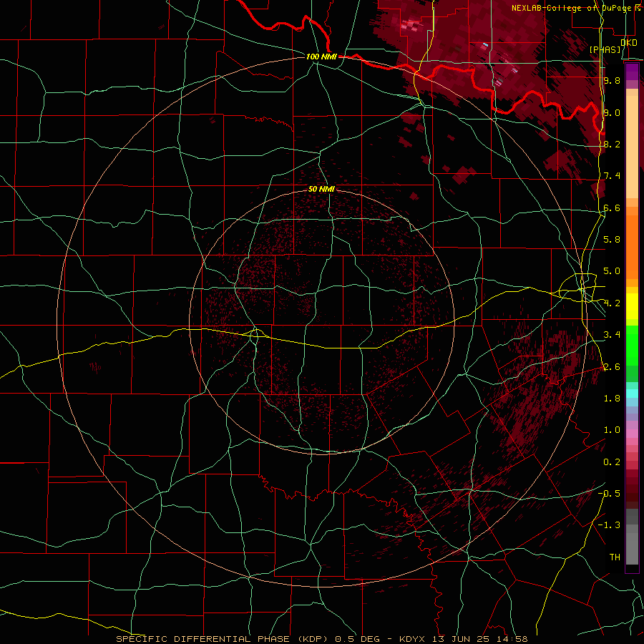Click the 50 NMI range ring label
This screenshot has width=644, height=644.
[x=321, y=189]
